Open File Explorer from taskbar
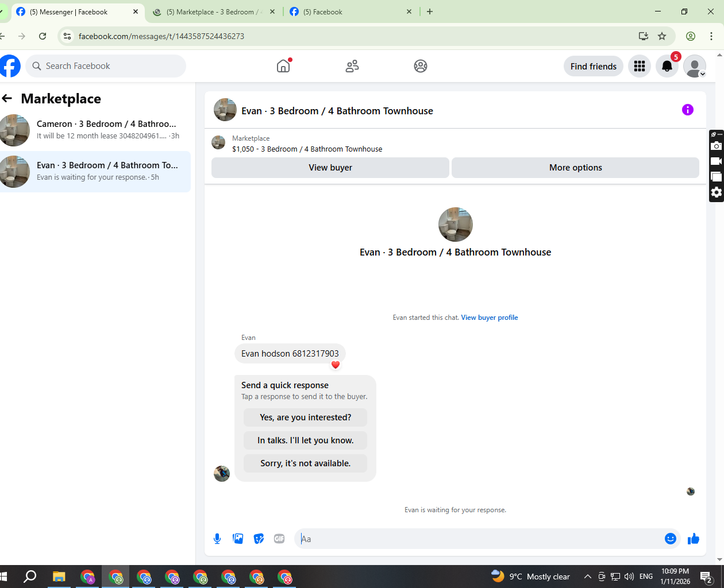This screenshot has height=588, width=724. pos(59,576)
